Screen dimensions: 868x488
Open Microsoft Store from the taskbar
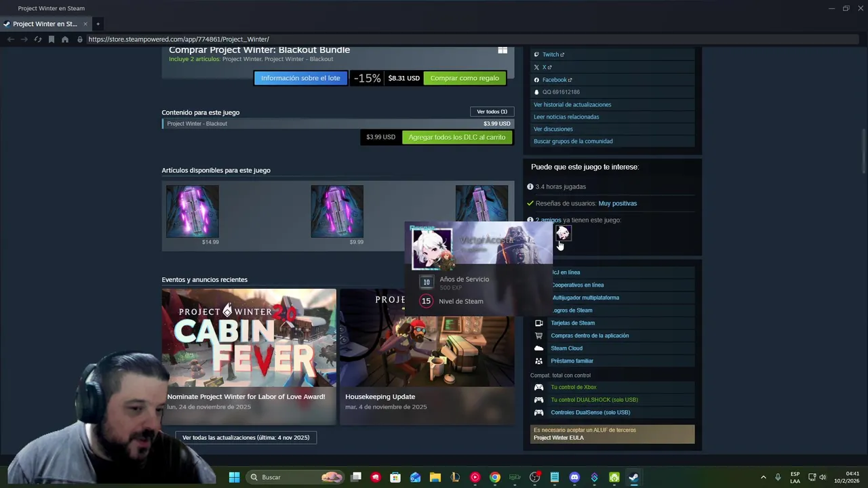click(x=395, y=477)
